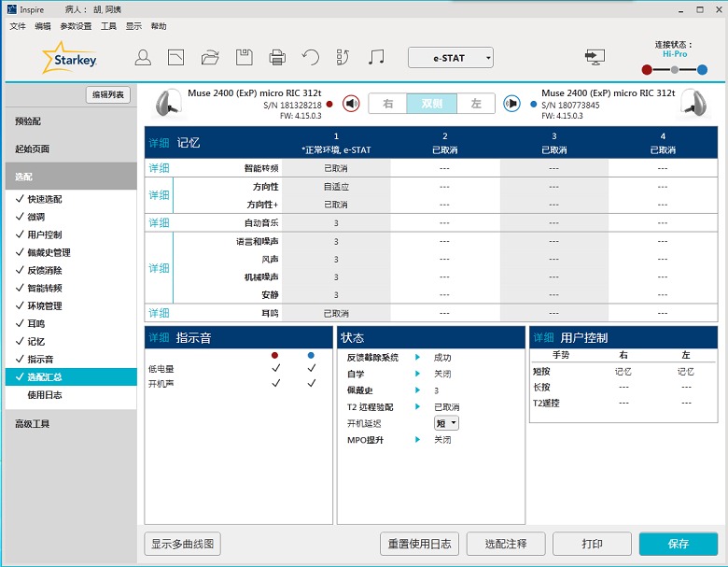Select 使用日志 in the left sidebar
This screenshot has height=567, width=728.
[x=44, y=395]
